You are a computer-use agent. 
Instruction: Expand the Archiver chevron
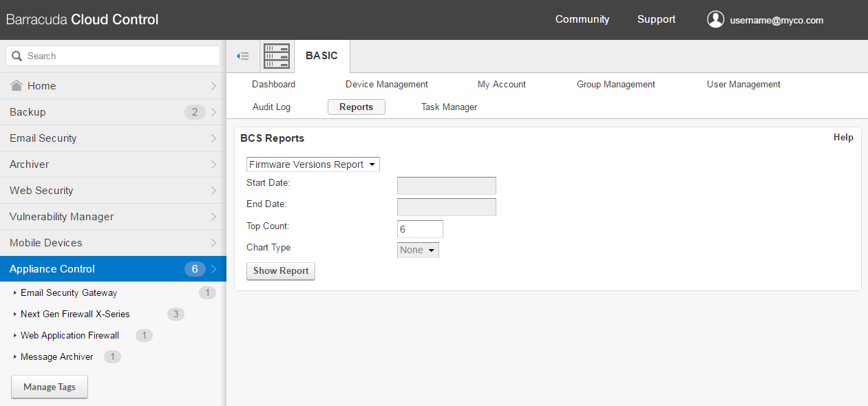point(213,164)
